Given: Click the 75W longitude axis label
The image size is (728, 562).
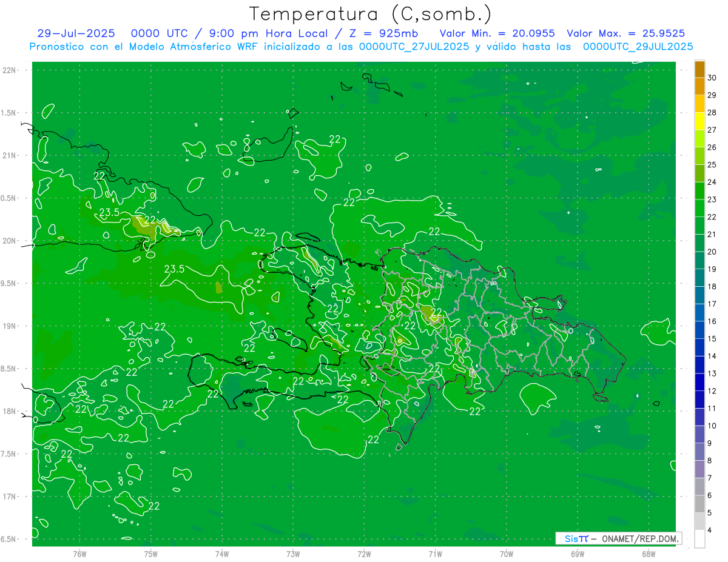Looking at the screenshot, I should point(151,554).
